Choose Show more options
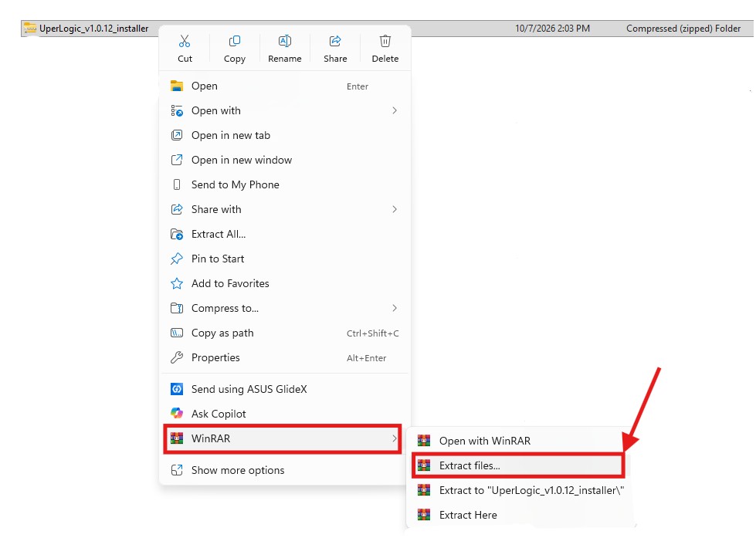The height and width of the screenshot is (548, 756). (285, 470)
